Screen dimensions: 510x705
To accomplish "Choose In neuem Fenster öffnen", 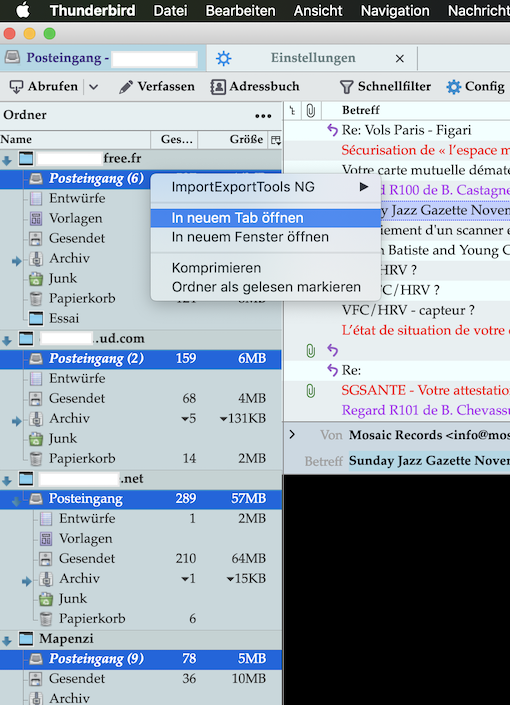I will (x=266, y=237).
